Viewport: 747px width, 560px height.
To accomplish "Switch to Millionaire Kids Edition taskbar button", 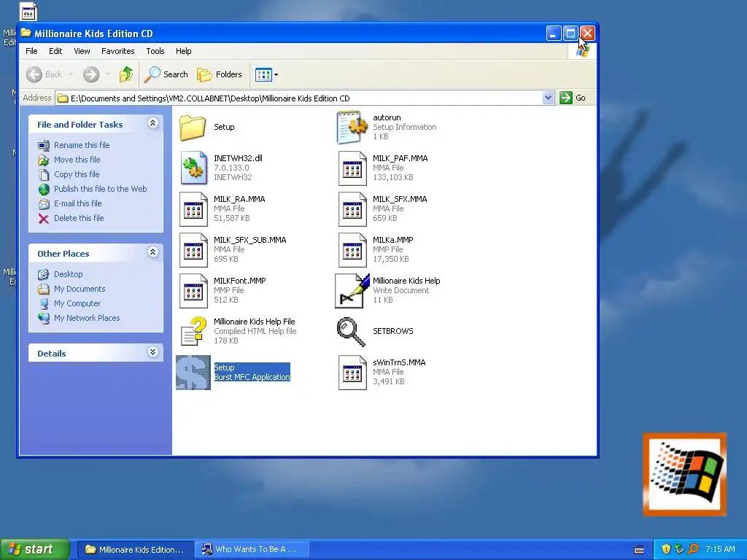I will pos(135,550).
